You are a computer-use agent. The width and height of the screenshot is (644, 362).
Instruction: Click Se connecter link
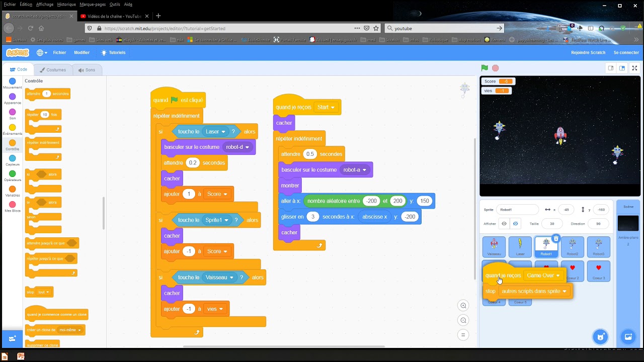626,52
